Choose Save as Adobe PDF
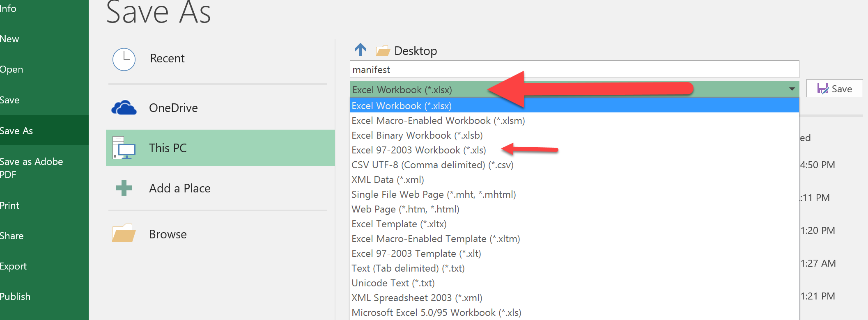Image resolution: width=868 pixels, height=320 pixels. point(32,168)
